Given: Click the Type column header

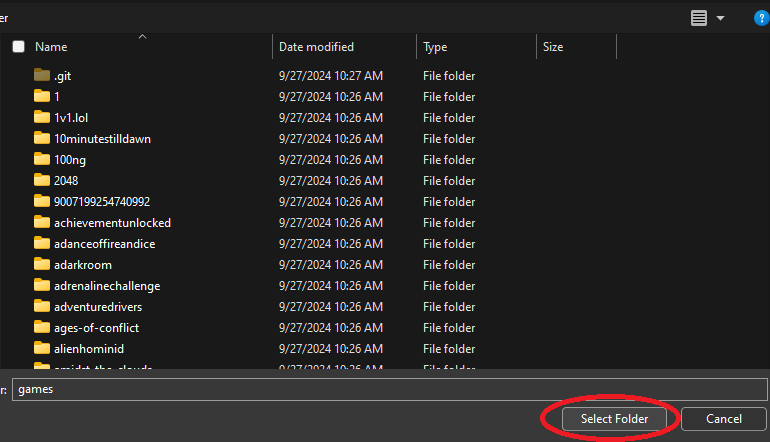Looking at the screenshot, I should [435, 47].
